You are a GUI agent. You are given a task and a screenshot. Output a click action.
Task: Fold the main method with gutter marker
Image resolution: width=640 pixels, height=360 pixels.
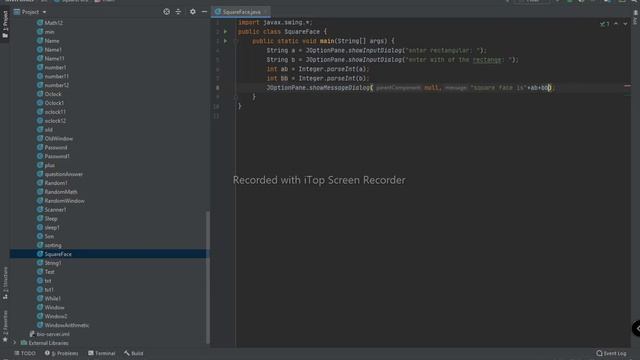point(236,41)
